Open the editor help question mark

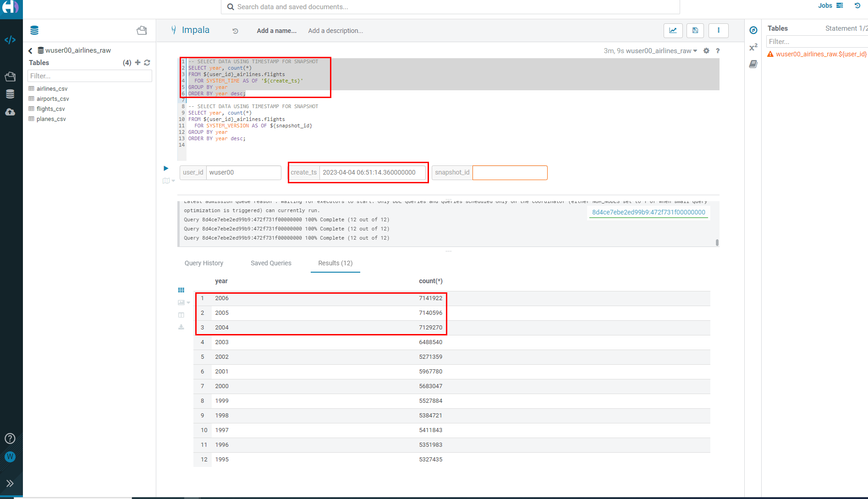click(718, 51)
